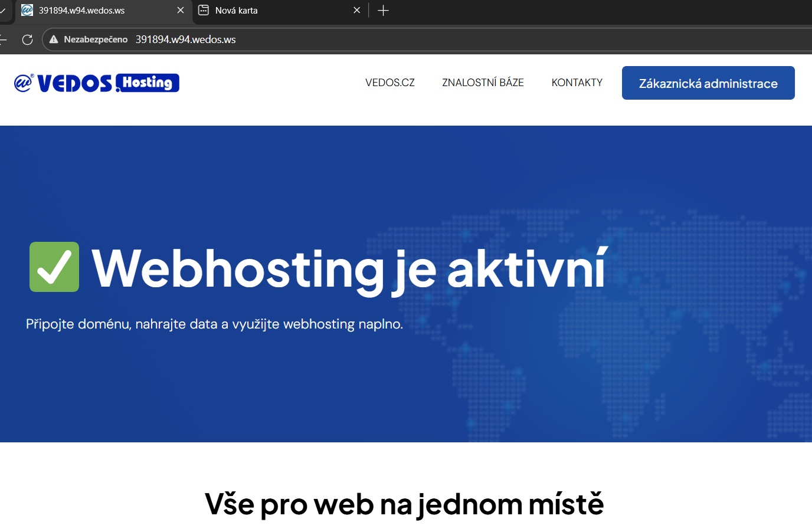Screen dimensions: 812x532
Task: Click the blue Hosting badge in logo
Action: [148, 83]
